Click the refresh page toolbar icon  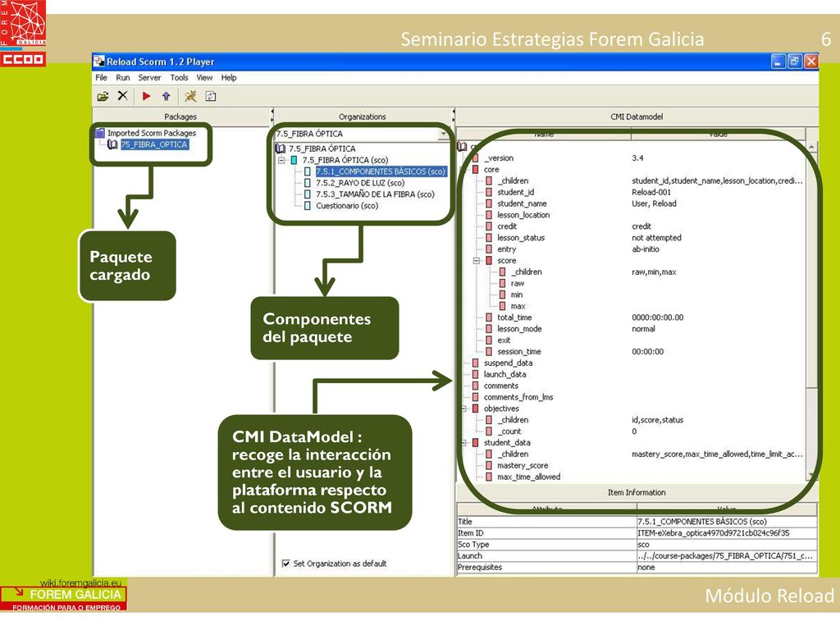(211, 97)
